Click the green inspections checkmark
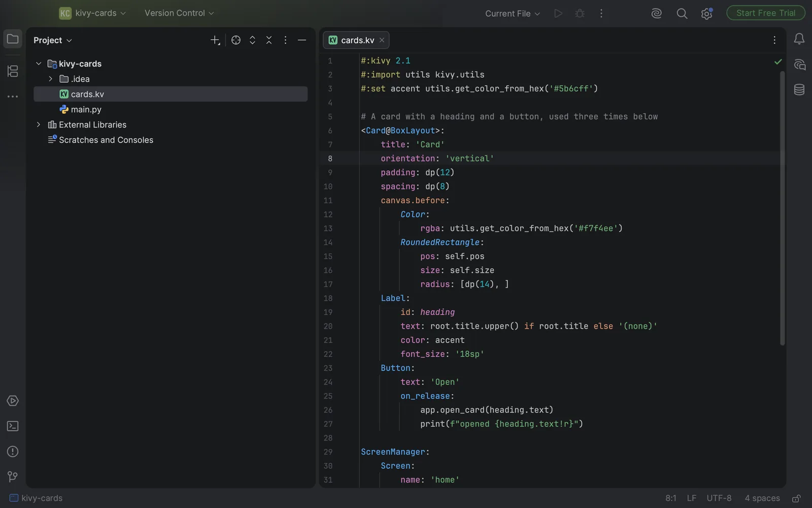812x508 pixels. [778, 61]
